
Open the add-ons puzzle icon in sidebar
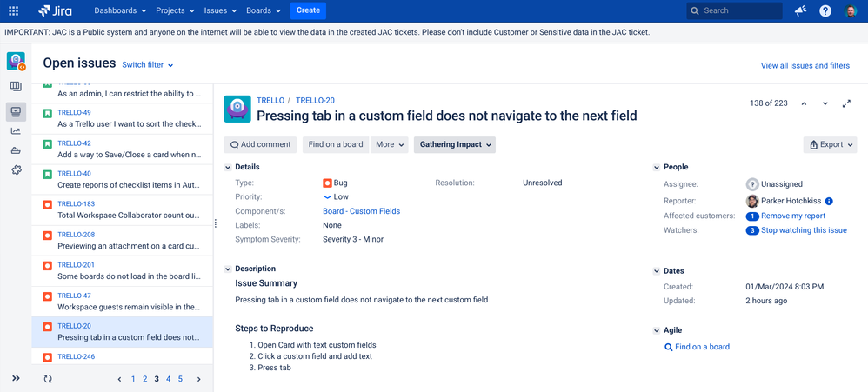16,170
